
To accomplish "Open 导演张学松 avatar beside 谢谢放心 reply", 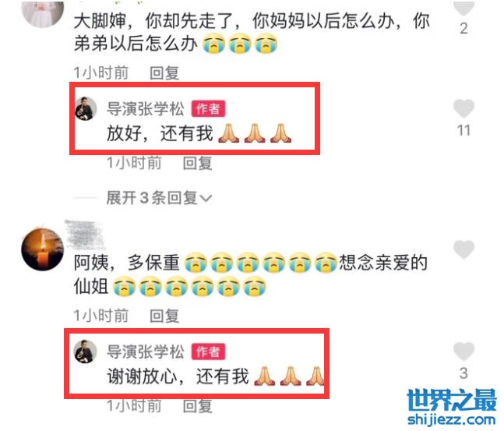I will [x=86, y=352].
